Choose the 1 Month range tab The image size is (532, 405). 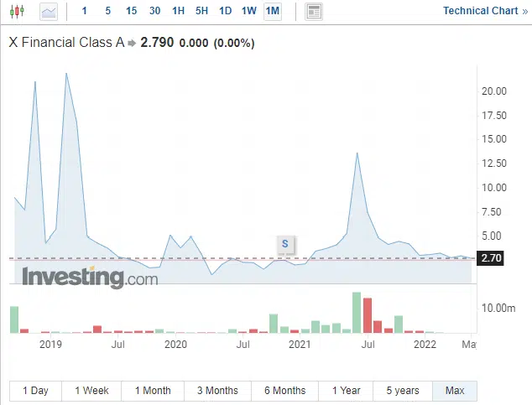pos(153,391)
